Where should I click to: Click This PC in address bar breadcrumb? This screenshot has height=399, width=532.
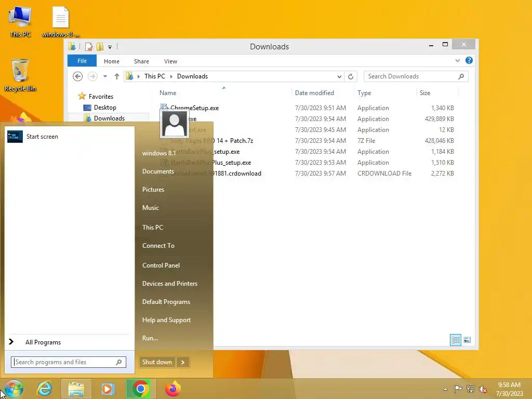155,76
